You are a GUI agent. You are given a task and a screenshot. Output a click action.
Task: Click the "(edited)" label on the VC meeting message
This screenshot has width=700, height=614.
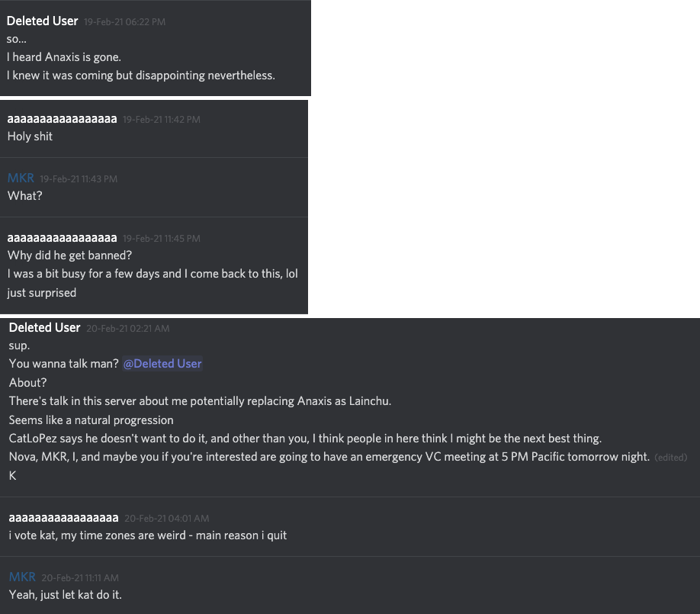(x=670, y=458)
